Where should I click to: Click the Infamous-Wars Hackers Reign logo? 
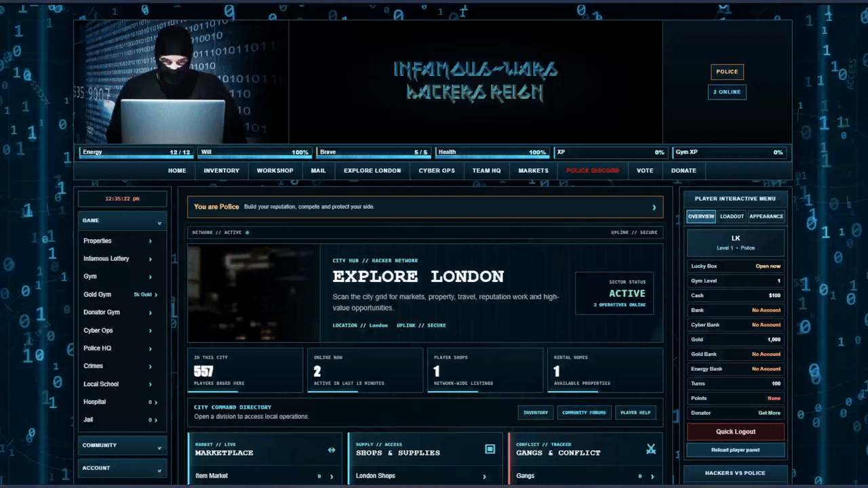point(475,81)
